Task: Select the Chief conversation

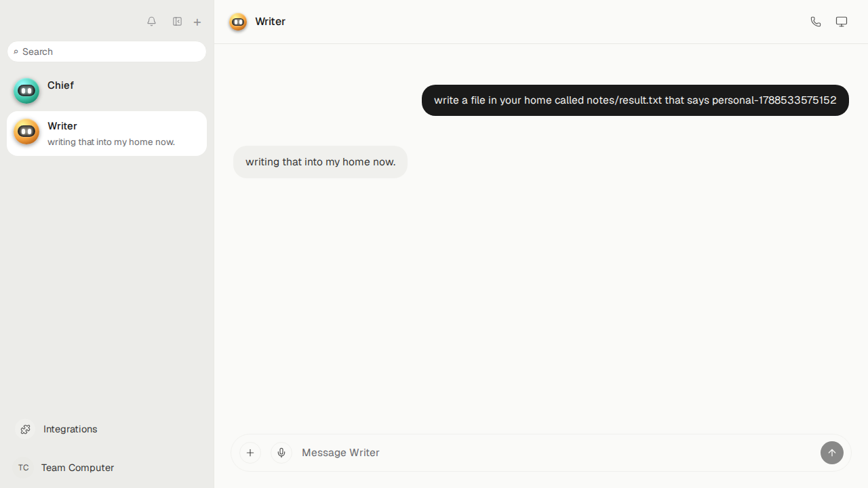Action: tap(106, 91)
